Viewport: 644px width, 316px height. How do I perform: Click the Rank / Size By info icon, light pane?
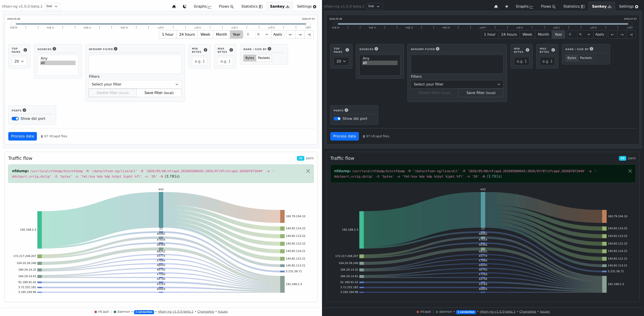click(269, 49)
